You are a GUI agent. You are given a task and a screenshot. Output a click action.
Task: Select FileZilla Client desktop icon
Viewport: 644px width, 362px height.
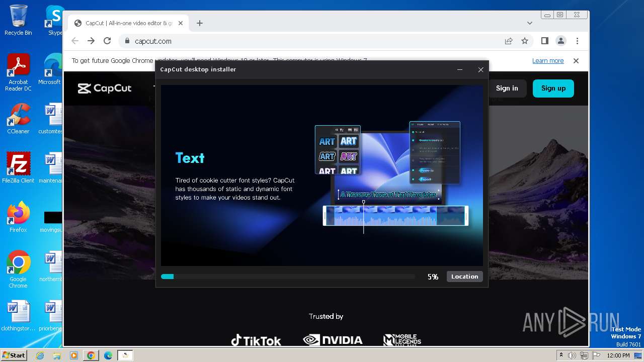[18, 168]
